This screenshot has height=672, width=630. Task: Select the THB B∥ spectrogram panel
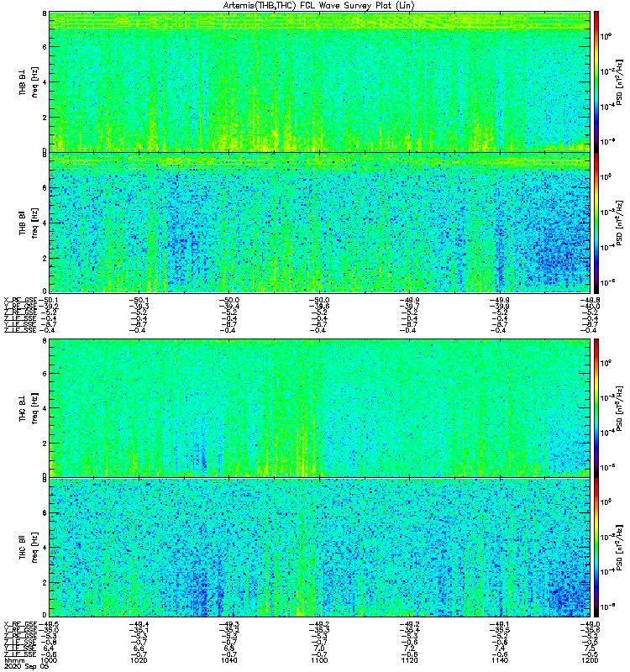click(320, 223)
